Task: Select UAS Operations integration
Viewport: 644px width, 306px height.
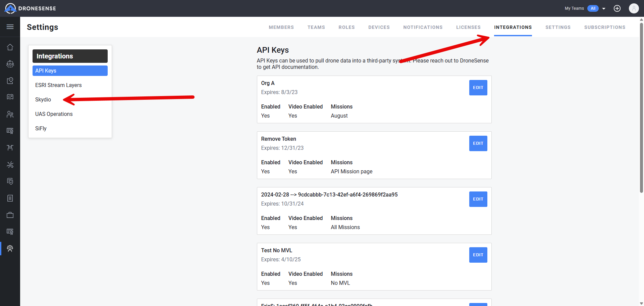Action: point(70,114)
